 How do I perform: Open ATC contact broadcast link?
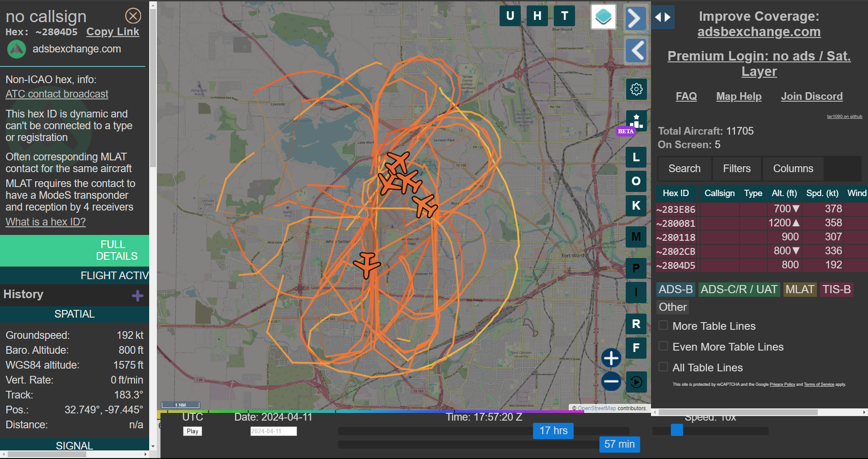pyautogui.click(x=57, y=94)
